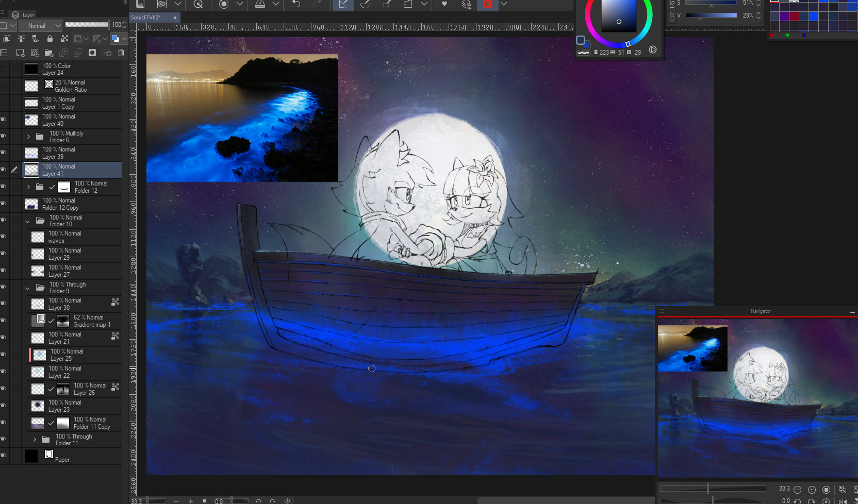The height and width of the screenshot is (504, 858).
Task: Open the mask enable options dropdown
Action: click(x=86, y=39)
